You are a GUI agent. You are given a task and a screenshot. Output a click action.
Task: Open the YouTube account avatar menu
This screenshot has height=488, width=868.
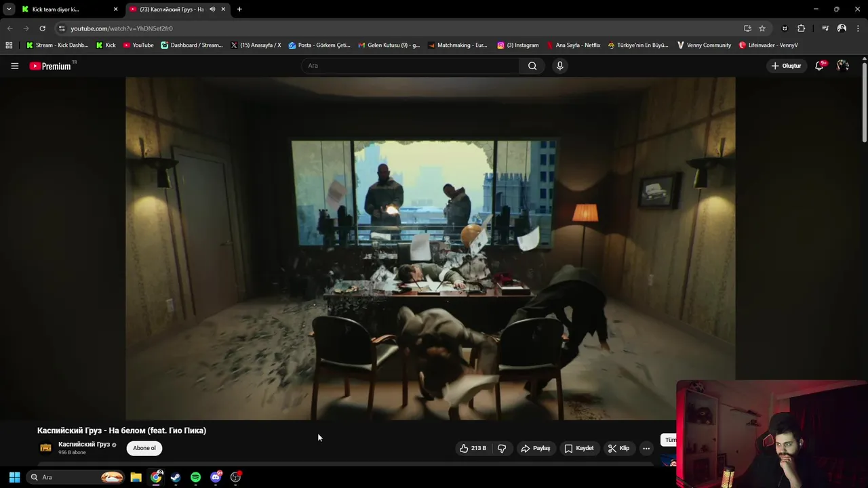coord(843,66)
